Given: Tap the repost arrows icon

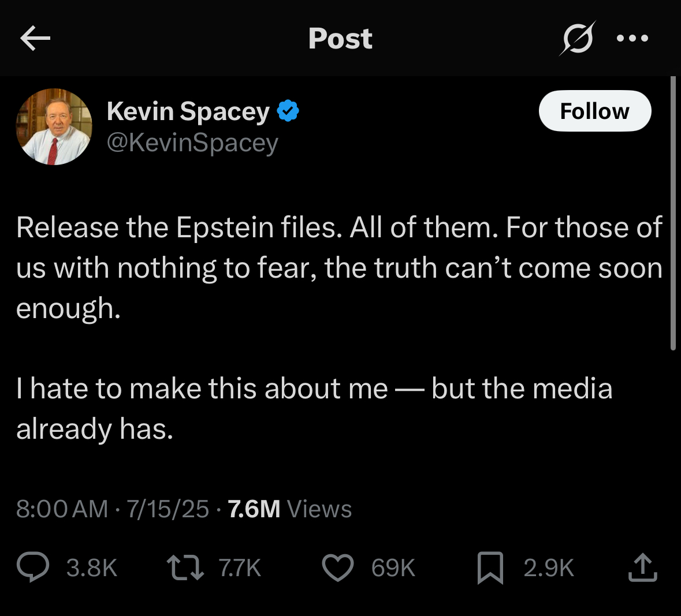Looking at the screenshot, I should [185, 567].
